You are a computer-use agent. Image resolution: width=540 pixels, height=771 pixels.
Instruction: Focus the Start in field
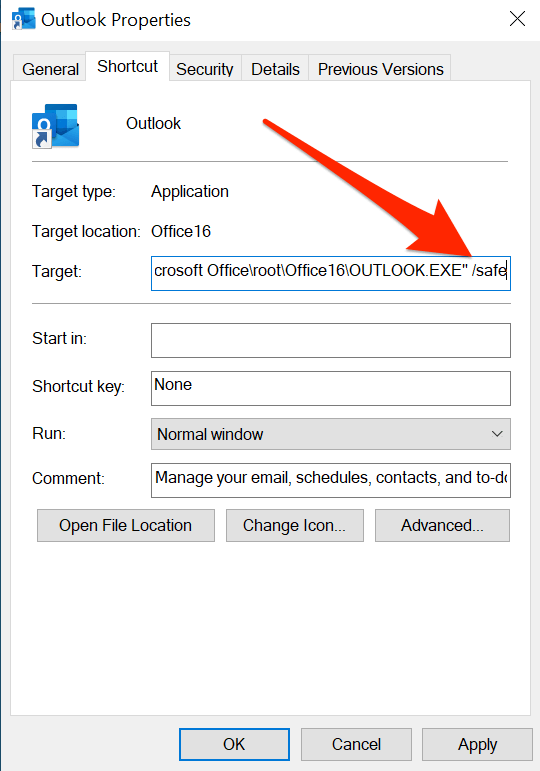click(x=330, y=340)
